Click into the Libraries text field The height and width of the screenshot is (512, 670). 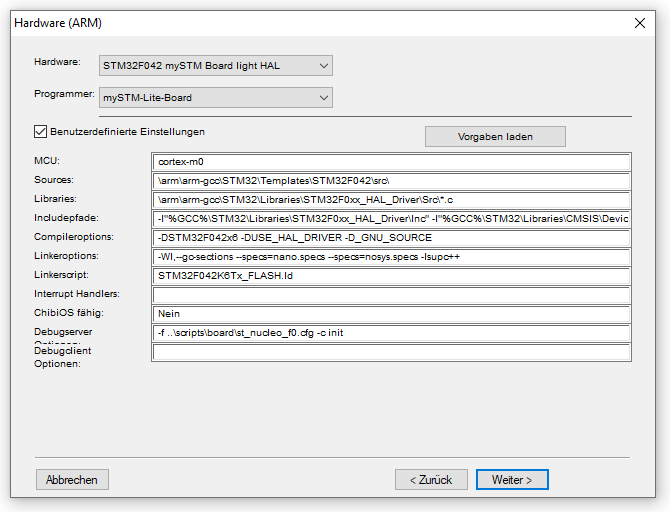click(392, 200)
